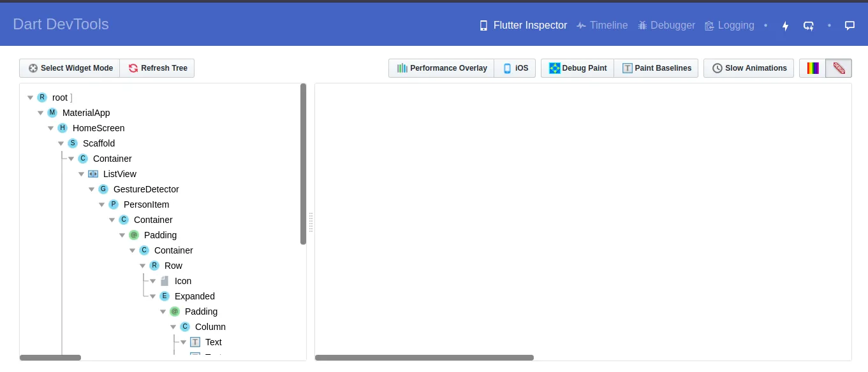
Task: Collapse the MaterialApp tree node
Action: [x=40, y=112]
